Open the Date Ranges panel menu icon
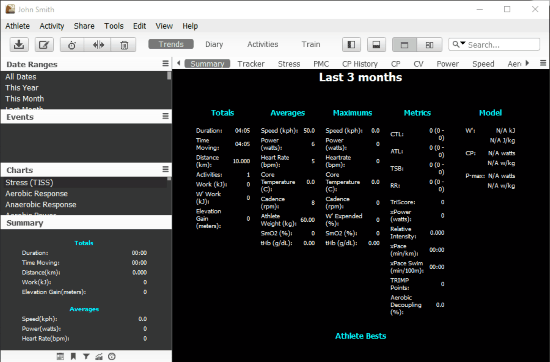Viewport: 550px width, 362px height. [166, 63]
